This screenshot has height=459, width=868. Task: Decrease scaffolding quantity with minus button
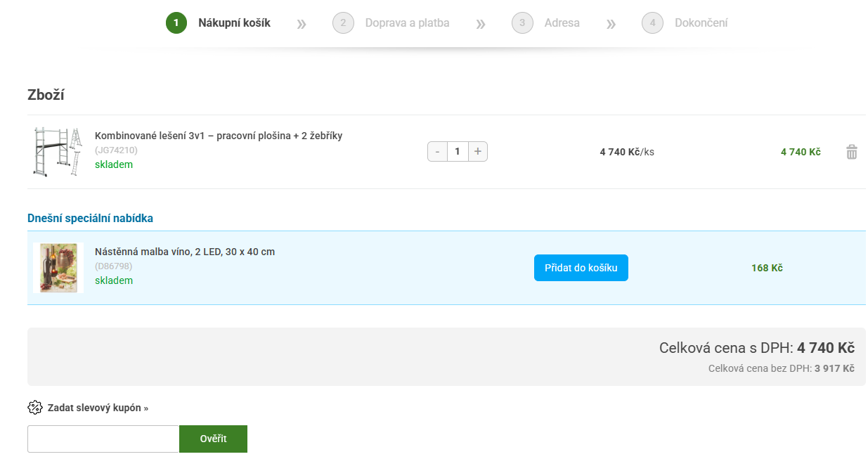[x=437, y=152]
